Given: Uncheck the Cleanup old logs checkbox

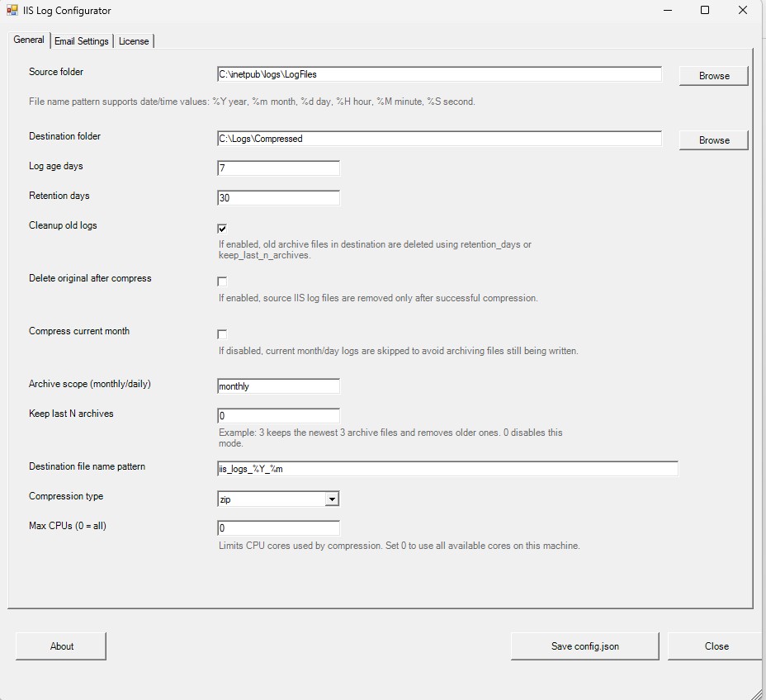Looking at the screenshot, I should 222,229.
